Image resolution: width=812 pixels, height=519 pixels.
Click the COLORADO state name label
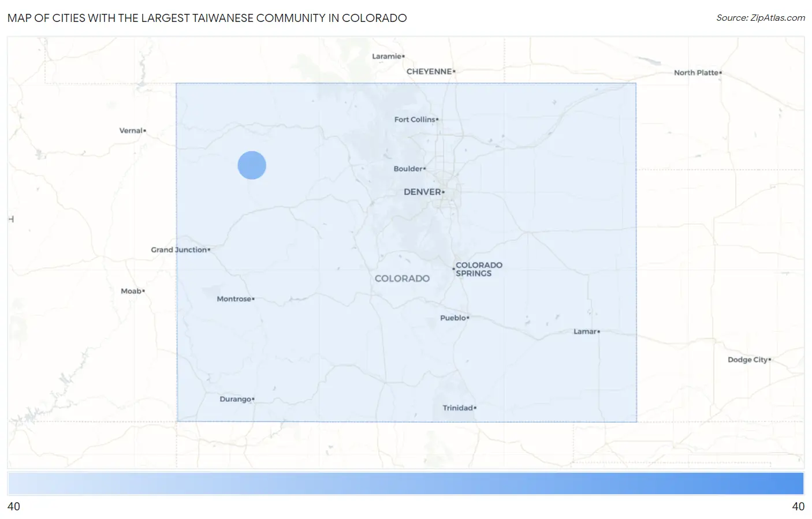click(402, 278)
